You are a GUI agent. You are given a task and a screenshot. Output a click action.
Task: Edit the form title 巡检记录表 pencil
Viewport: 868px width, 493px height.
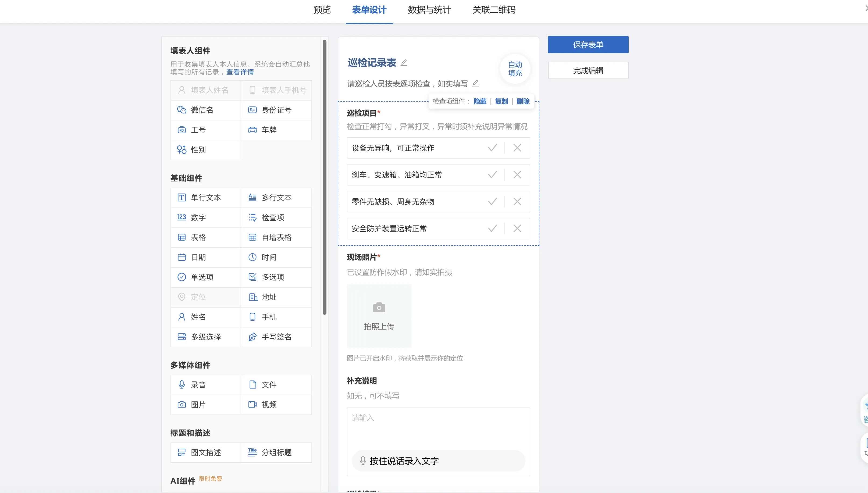click(x=404, y=63)
